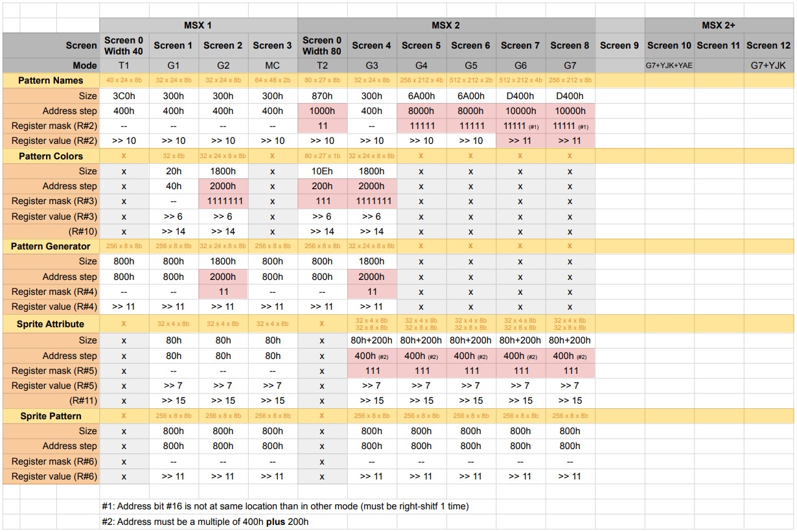The height and width of the screenshot is (532, 797).
Task: Click the 80 x 27 x 1b cell
Action: (x=322, y=156)
